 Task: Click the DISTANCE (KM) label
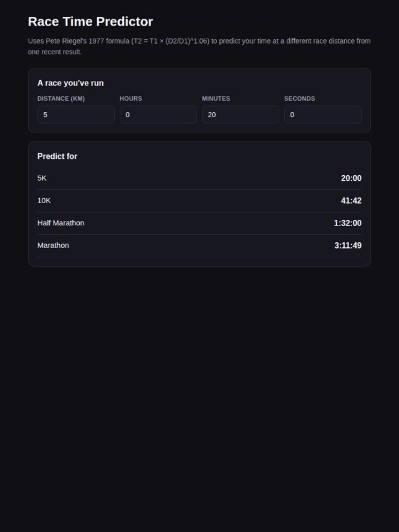[61, 98]
